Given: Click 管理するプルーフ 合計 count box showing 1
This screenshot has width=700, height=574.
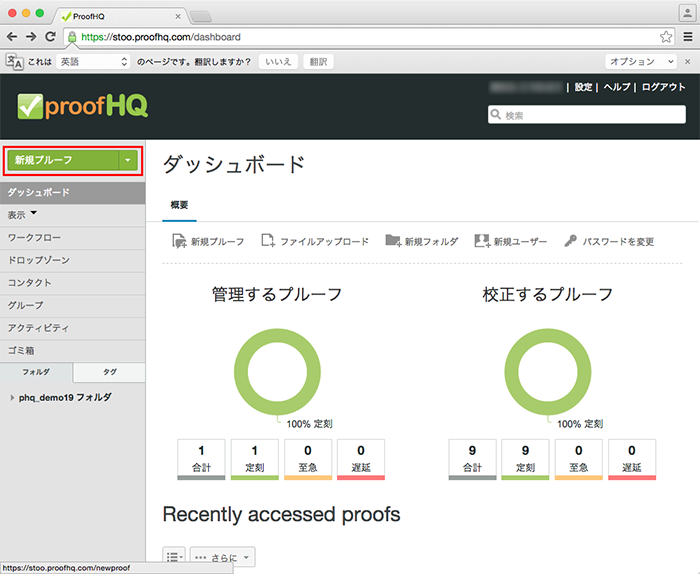Looking at the screenshot, I should 201,459.
